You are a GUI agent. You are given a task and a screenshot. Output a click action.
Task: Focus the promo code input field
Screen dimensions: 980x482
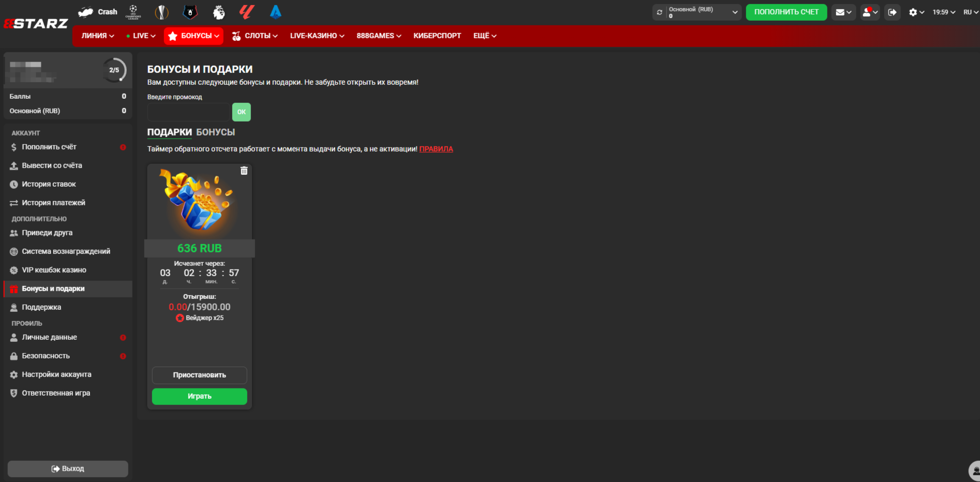pos(188,112)
